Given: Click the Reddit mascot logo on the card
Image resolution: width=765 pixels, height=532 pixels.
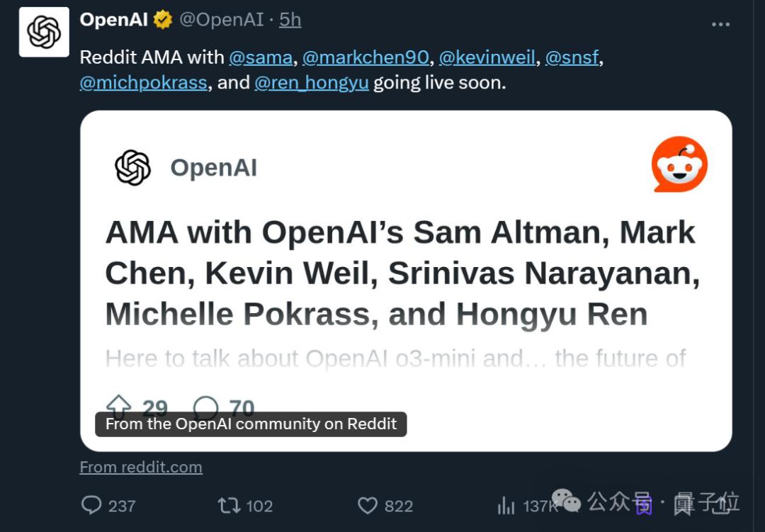Looking at the screenshot, I should pyautogui.click(x=679, y=164).
